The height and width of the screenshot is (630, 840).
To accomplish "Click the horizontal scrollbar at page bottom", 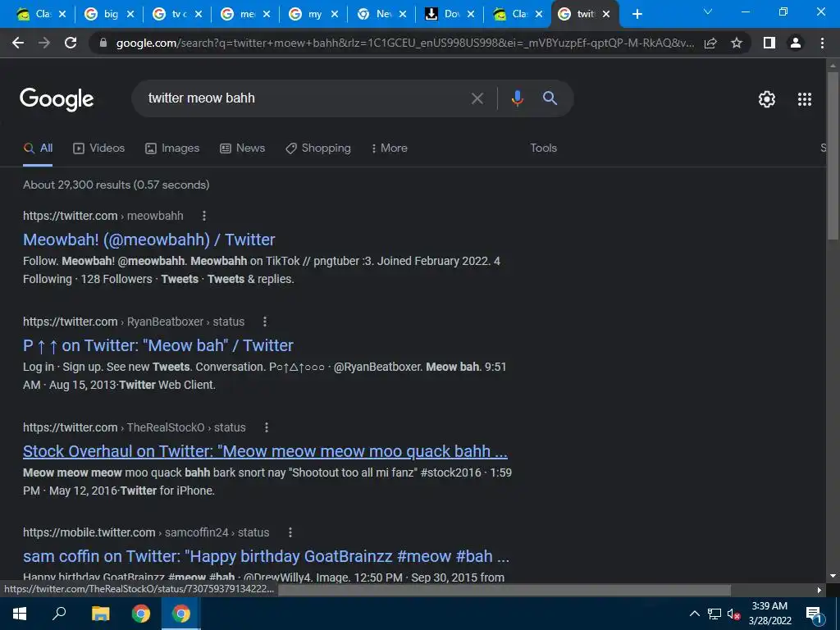I will (x=504, y=590).
